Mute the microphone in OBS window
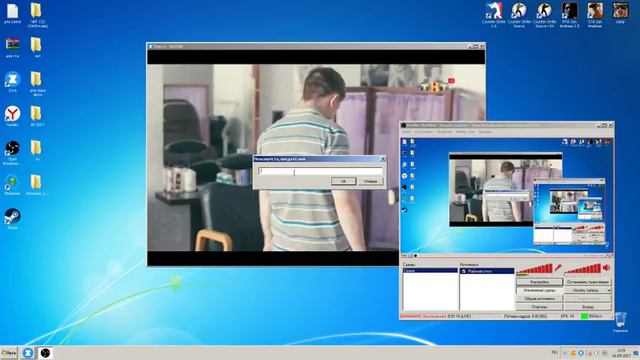Image resolution: width=640 pixels, height=360 pixels. (558, 268)
